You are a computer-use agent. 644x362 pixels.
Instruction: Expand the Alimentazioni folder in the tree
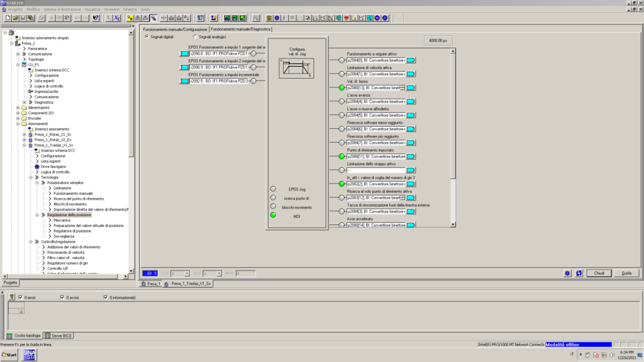pos(18,107)
